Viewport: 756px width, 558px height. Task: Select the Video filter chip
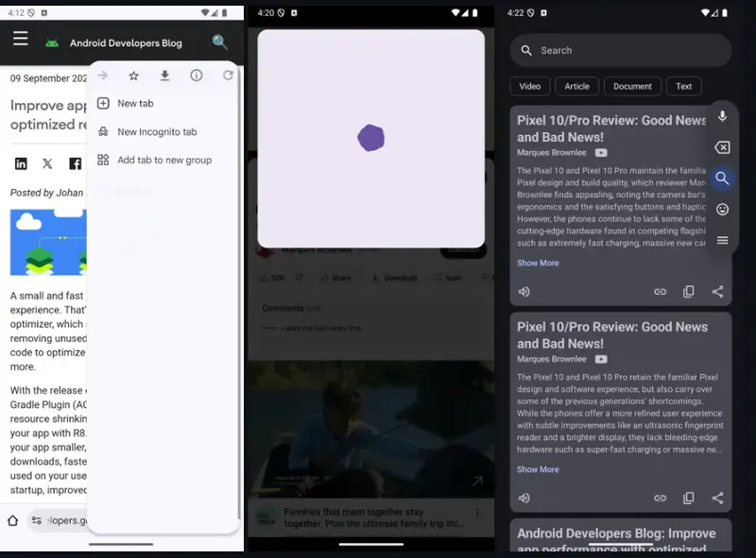tap(529, 86)
